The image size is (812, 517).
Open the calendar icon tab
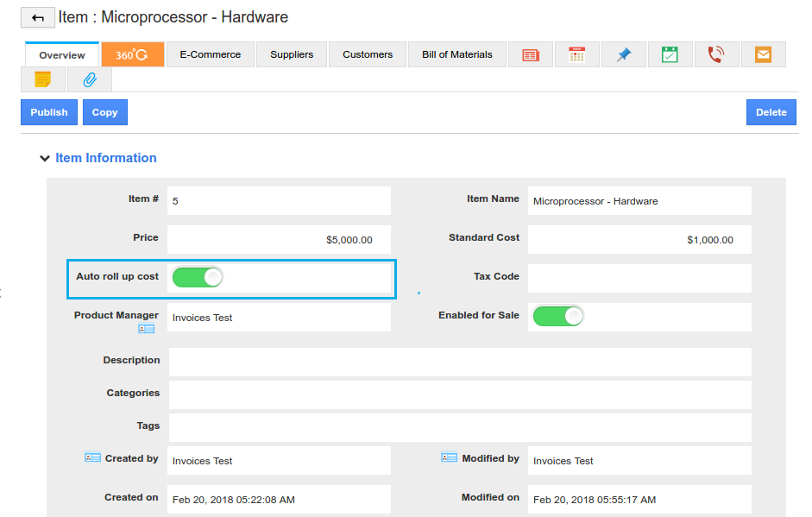[577, 54]
